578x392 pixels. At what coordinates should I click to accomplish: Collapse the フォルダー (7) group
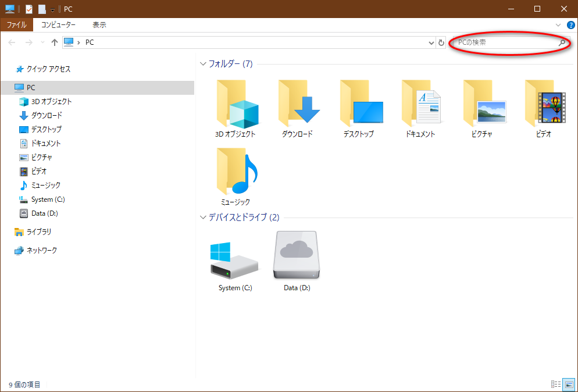pos(203,64)
